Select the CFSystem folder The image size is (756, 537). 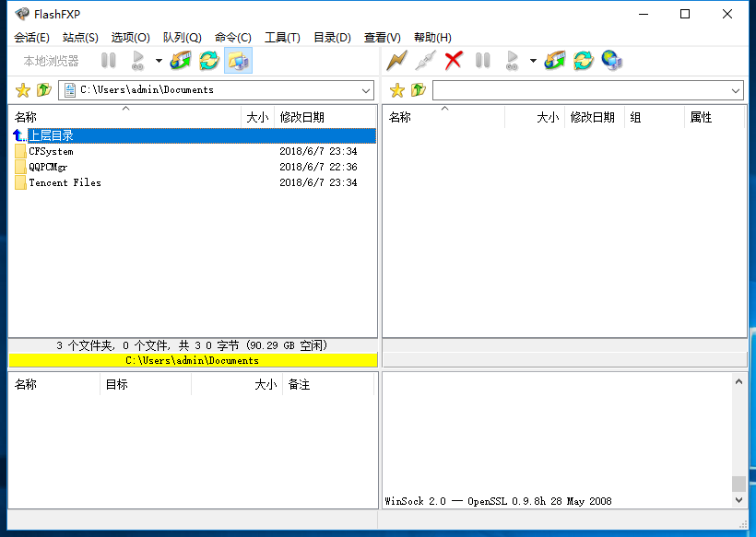pyautogui.click(x=51, y=151)
